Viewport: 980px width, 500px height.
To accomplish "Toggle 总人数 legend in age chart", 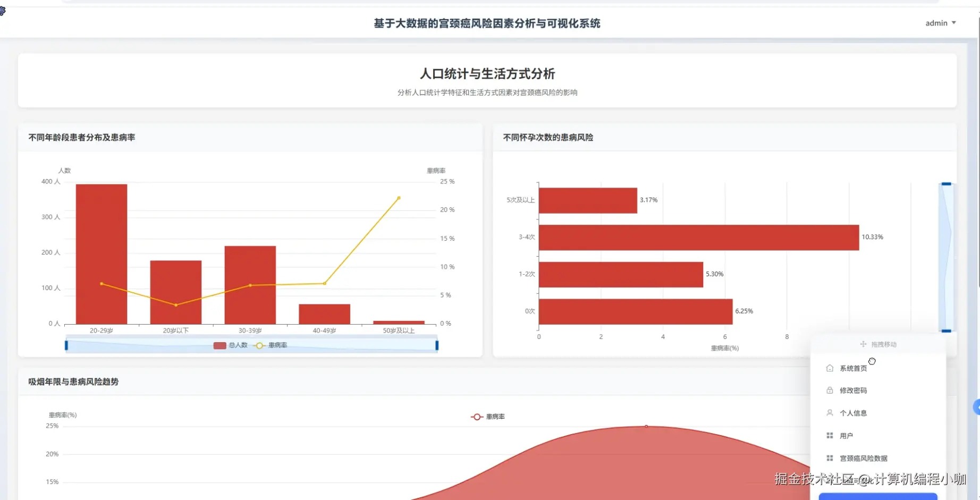I will click(231, 345).
